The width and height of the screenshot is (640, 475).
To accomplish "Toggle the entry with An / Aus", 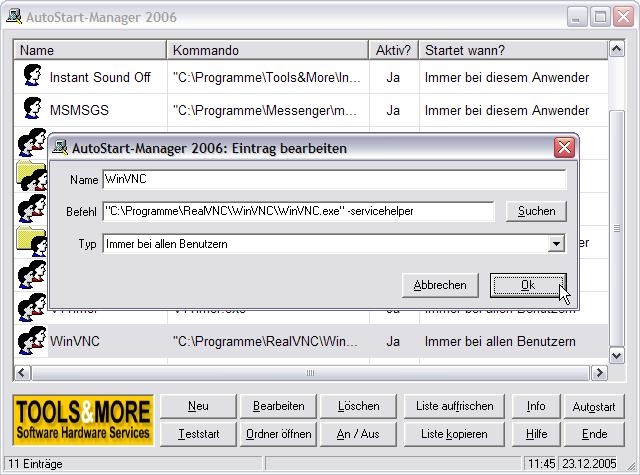I will (x=358, y=434).
